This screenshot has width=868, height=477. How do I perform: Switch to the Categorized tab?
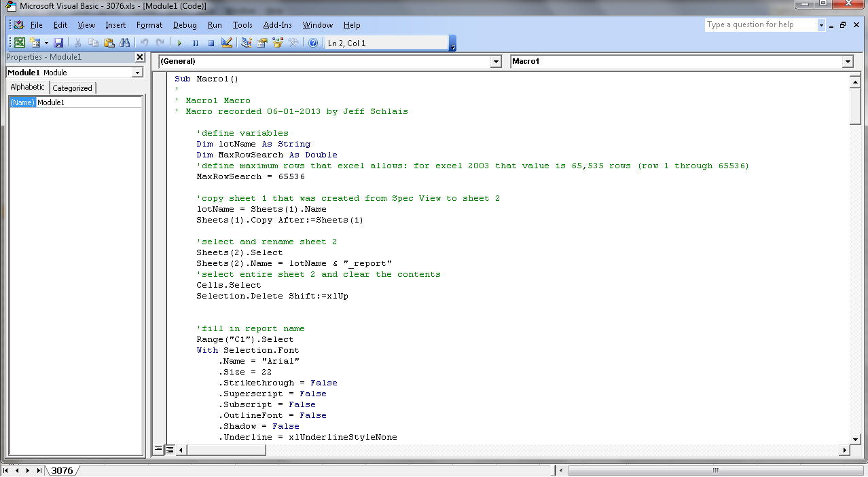pos(72,88)
